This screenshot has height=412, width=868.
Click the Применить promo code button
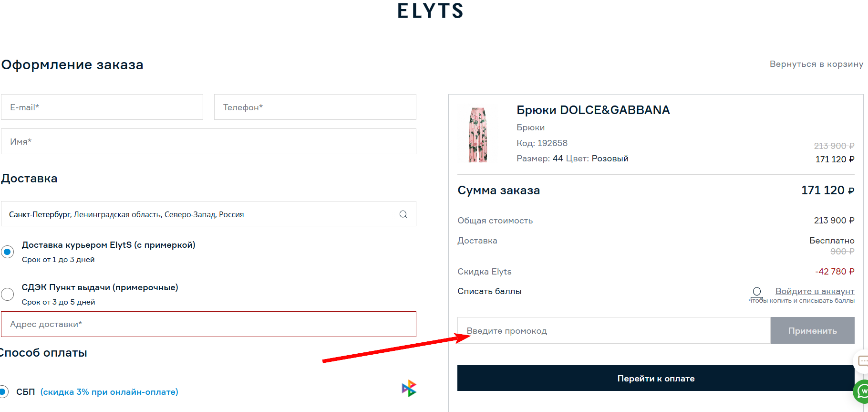pos(812,330)
